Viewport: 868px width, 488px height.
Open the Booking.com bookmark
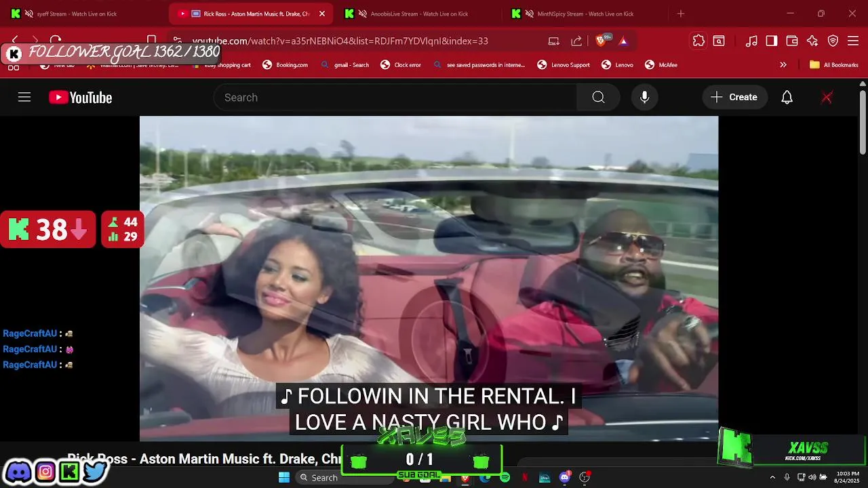pos(285,65)
